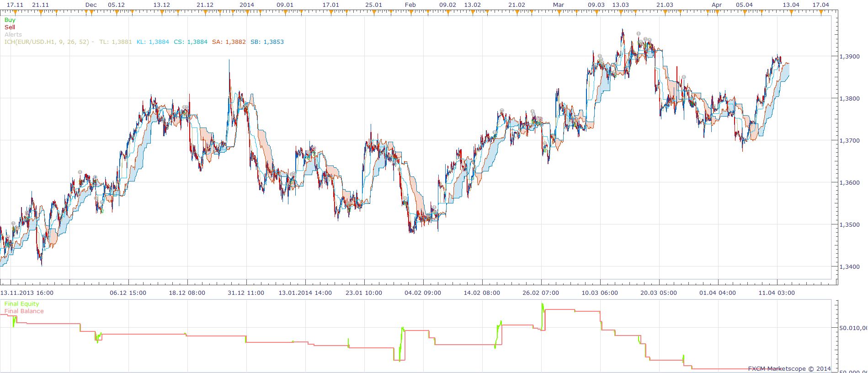The width and height of the screenshot is (868, 373).
Task: Click the 13.11.2013 16:00 date label
Action: click(x=27, y=293)
